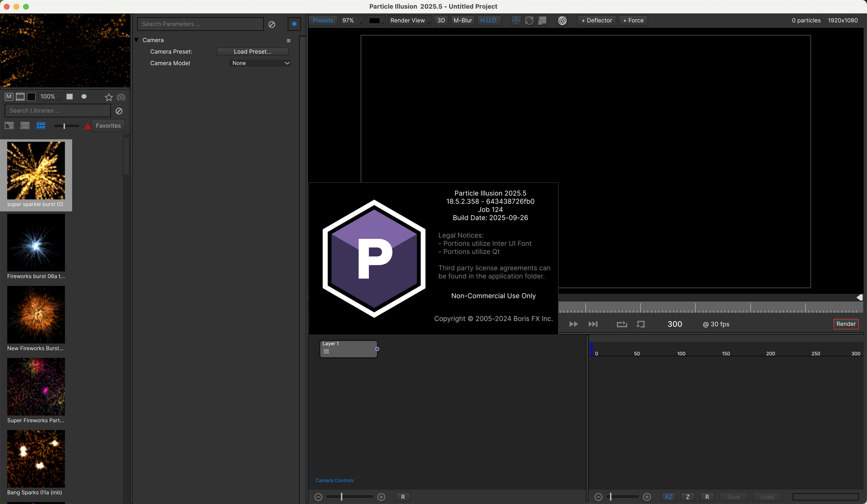Screen dimensions: 867x504
Task: Click the rotate circular arrows icon
Action: tap(529, 21)
